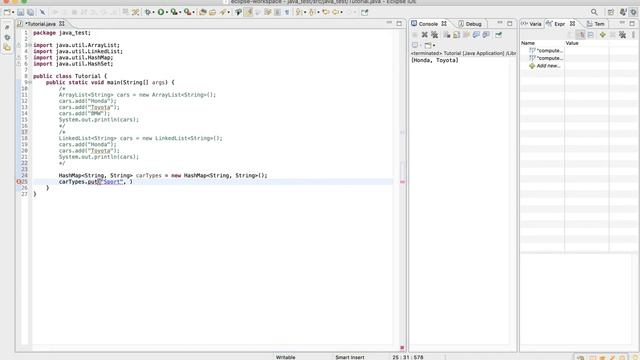Screen dimensions: 640x360
Task: Click the Forward navigation arrow icon
Action: point(349,12)
